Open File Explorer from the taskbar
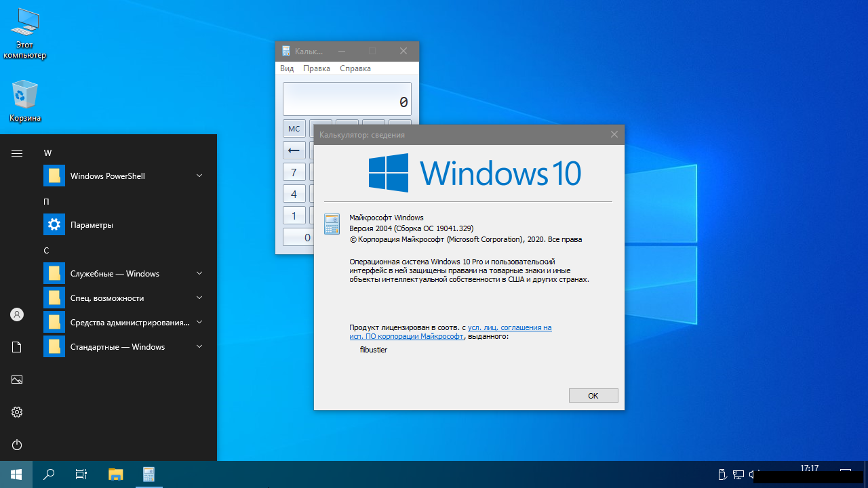This screenshot has width=868, height=488. coord(116,474)
